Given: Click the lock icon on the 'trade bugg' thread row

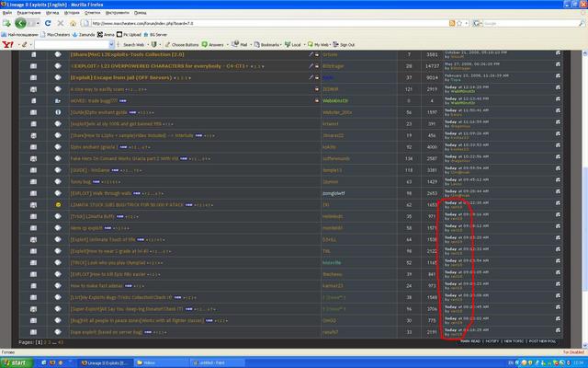Looking at the screenshot, I should point(33,100).
